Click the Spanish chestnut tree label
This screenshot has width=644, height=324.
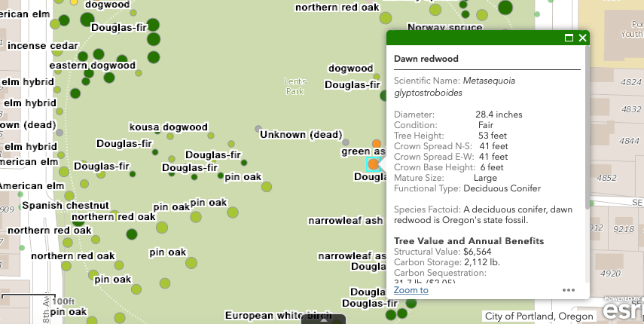tap(66, 205)
